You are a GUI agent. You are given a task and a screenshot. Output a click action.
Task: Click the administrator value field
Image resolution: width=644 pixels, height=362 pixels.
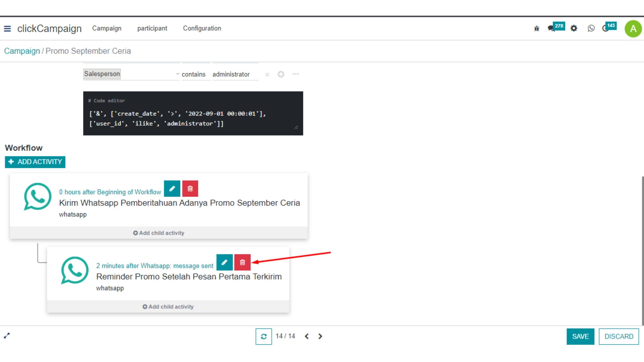tap(235, 74)
